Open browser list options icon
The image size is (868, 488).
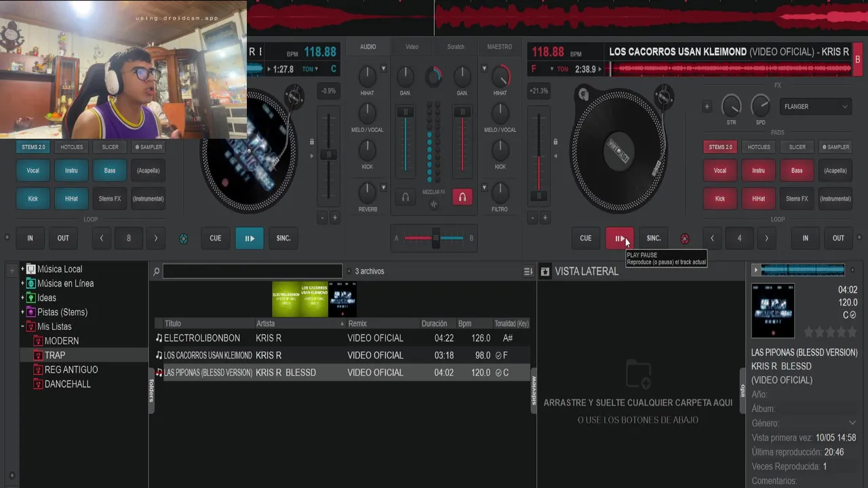(x=528, y=271)
